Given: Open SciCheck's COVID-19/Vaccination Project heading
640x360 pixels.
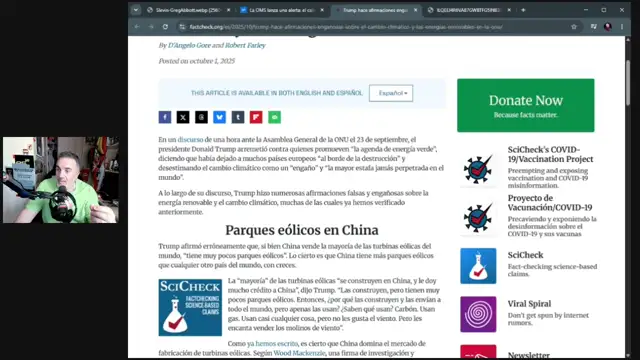Looking at the screenshot, I should click(550, 154).
